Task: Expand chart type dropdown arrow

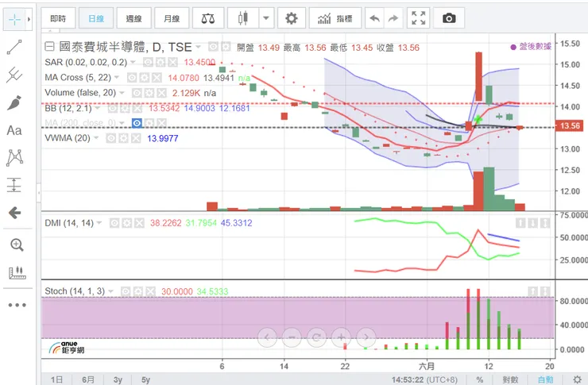Action: point(266,18)
